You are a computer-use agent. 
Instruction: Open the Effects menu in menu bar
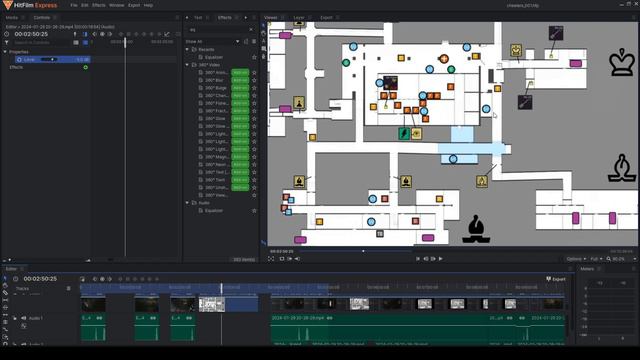click(x=98, y=5)
